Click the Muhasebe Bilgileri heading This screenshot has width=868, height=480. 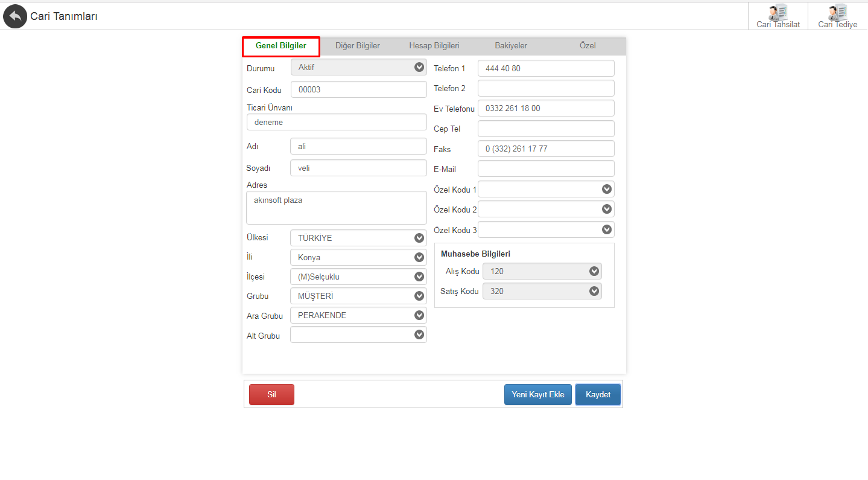(x=476, y=254)
